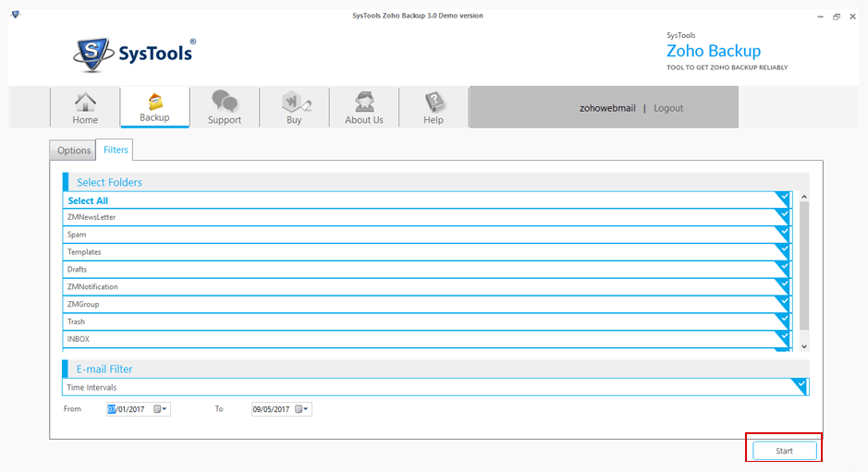The height and width of the screenshot is (472, 868).
Task: Click the app icon in title bar
Action: pyautogui.click(x=16, y=15)
